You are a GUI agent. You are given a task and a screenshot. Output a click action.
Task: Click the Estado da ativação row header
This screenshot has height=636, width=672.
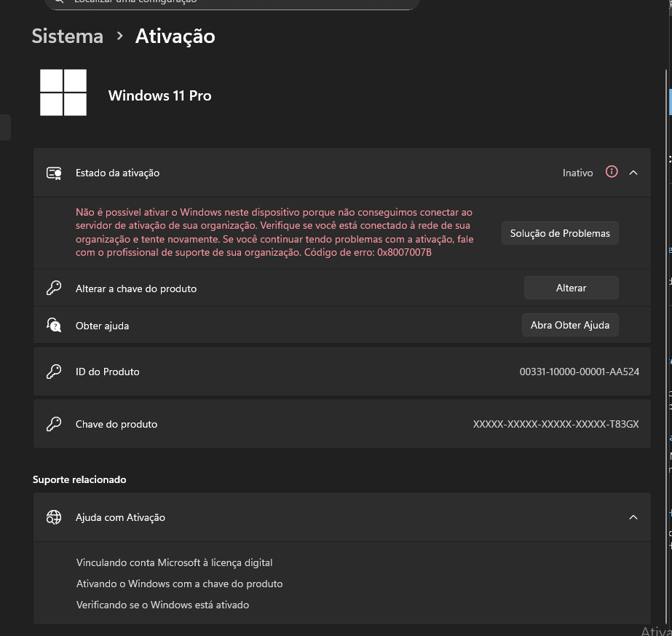(x=342, y=173)
